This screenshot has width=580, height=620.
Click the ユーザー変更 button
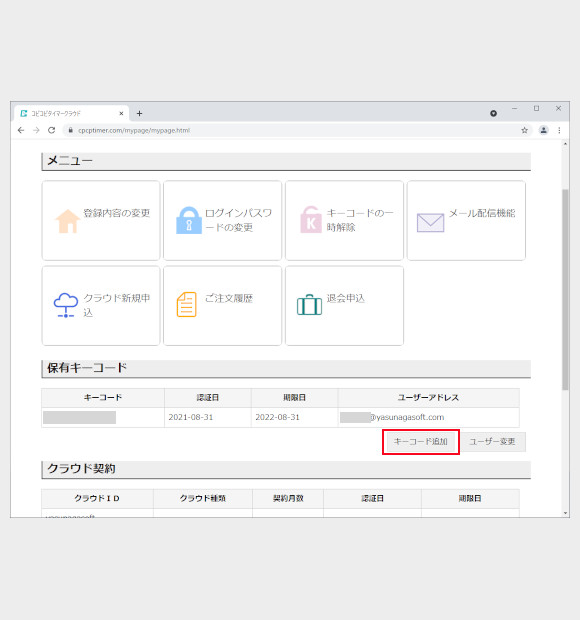[x=492, y=442]
